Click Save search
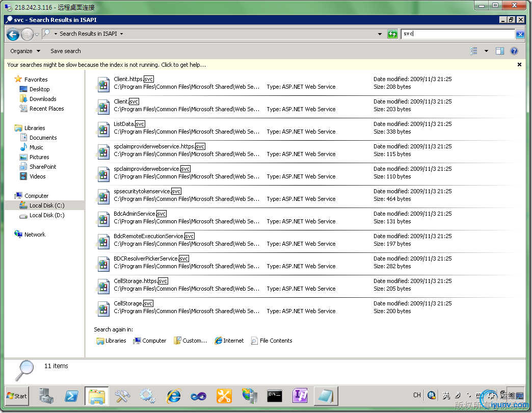Viewport: 532px width, 413px height. coord(66,51)
